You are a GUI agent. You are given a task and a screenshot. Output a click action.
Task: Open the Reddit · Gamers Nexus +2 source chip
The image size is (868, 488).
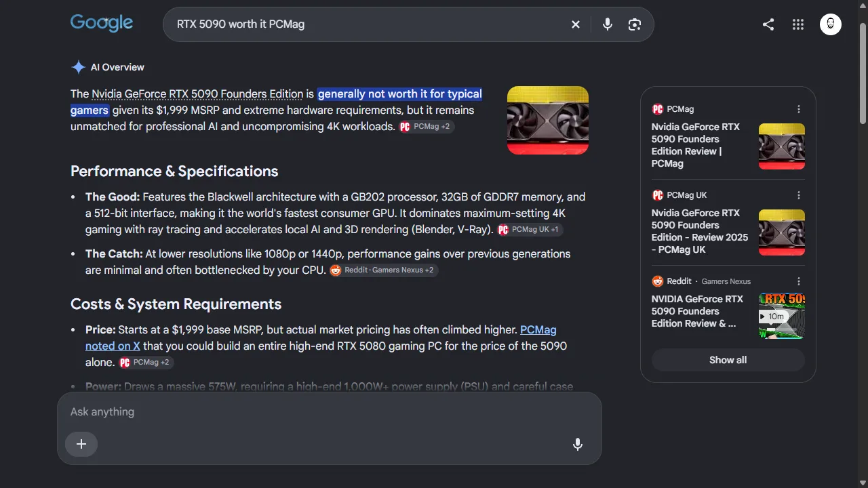tap(384, 270)
